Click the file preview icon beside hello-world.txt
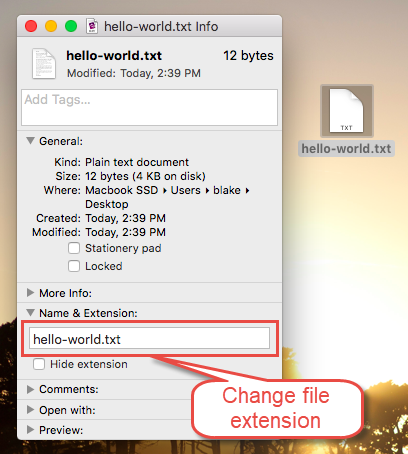The height and width of the screenshot is (454, 408). pos(44,64)
